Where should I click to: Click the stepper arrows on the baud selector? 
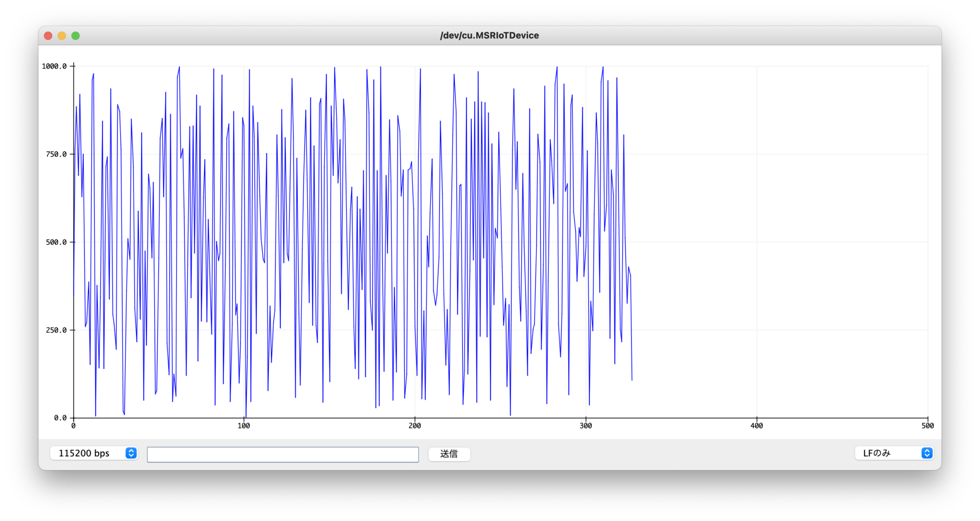pyautogui.click(x=131, y=453)
